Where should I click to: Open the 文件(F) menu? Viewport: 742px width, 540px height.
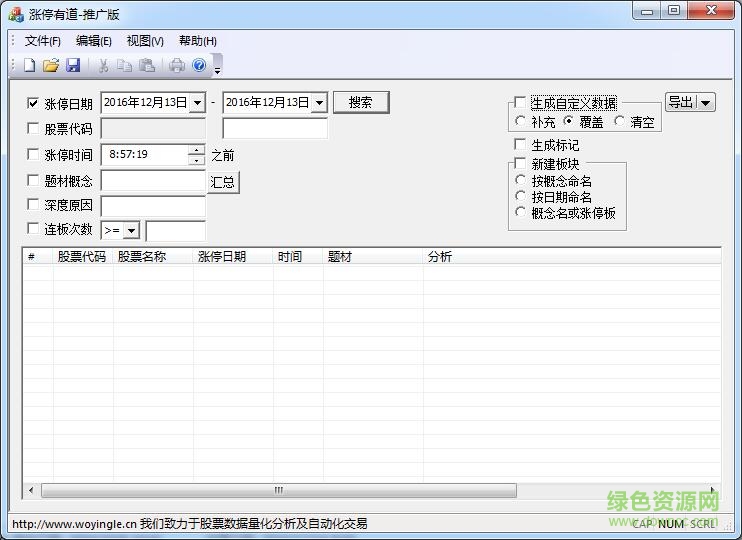[x=43, y=41]
